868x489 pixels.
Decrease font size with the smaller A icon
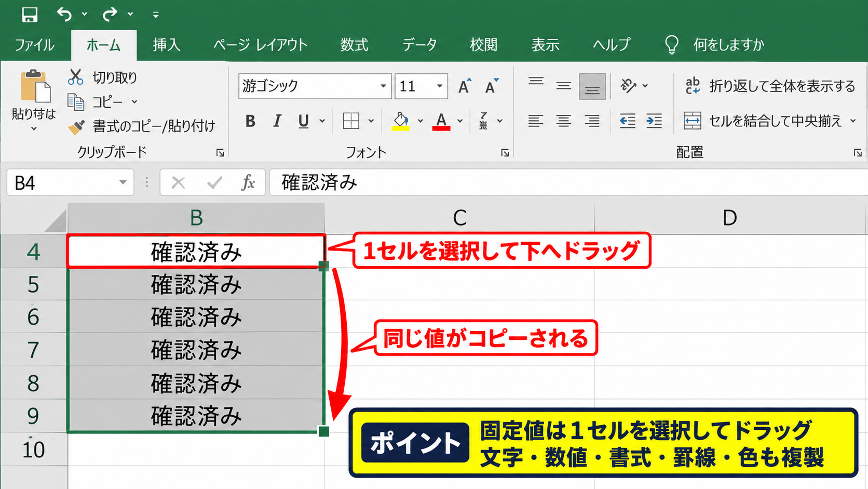(492, 86)
